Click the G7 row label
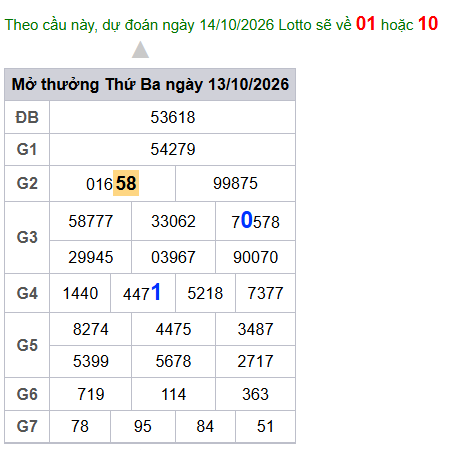Image resolution: width=451 pixels, height=450 pixels. pos(27,426)
